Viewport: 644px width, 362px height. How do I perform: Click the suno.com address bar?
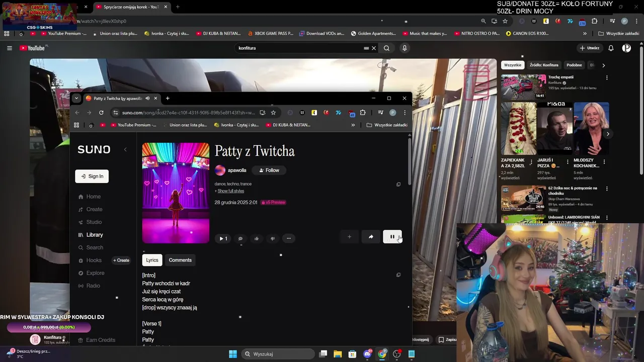click(189, 113)
